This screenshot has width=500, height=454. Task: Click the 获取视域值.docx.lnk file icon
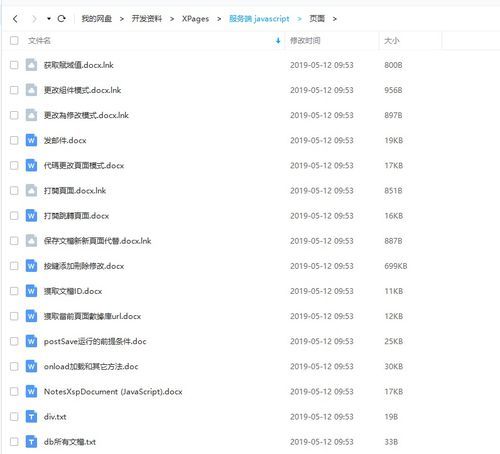point(31,65)
